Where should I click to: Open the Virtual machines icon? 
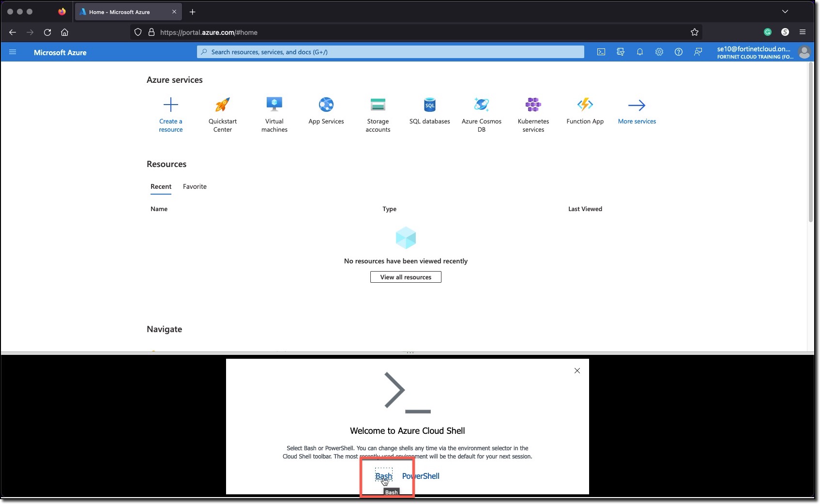[x=274, y=105]
